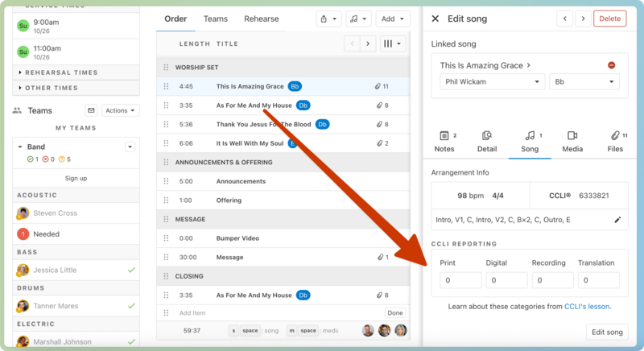The image size is (644, 351).
Task: Click the Digital CCLI count field
Action: click(506, 280)
